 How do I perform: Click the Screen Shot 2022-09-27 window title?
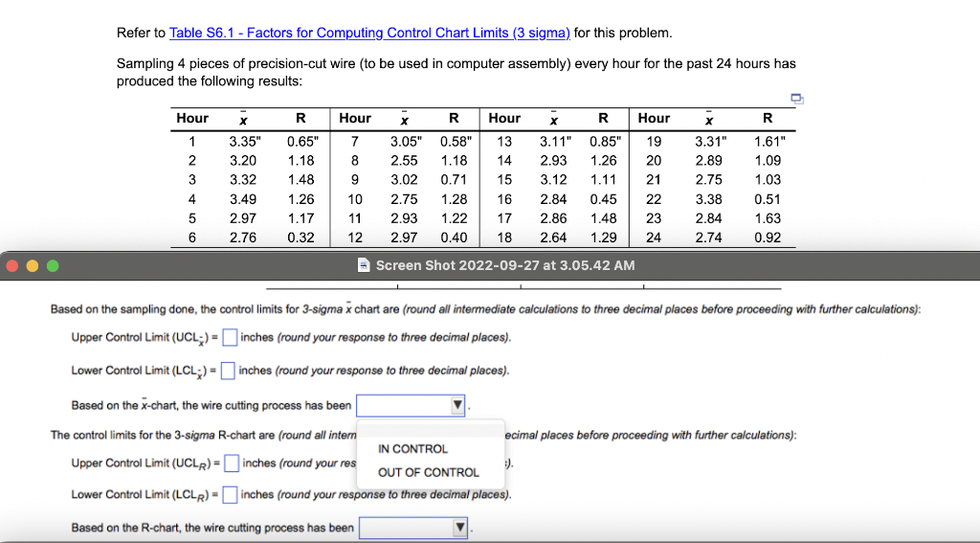pyautogui.click(x=505, y=265)
